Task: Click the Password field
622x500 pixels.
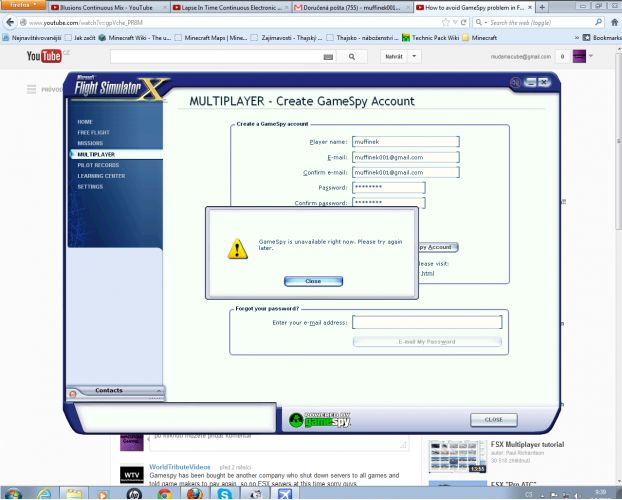Action: click(389, 187)
